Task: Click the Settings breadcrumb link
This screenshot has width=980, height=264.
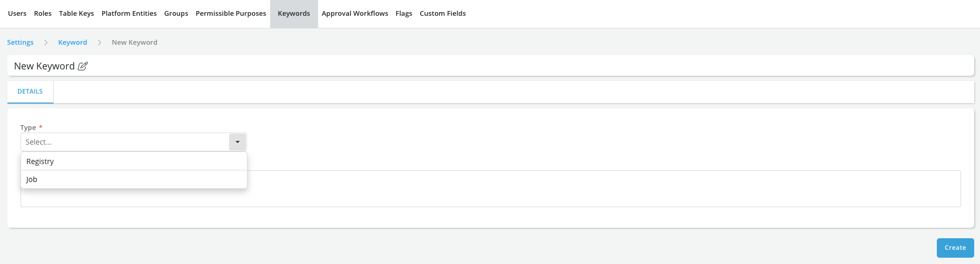Action: [x=20, y=43]
